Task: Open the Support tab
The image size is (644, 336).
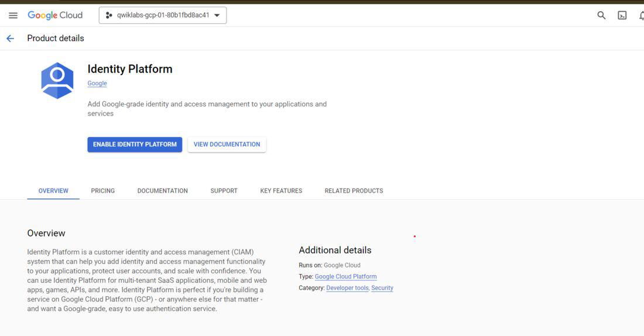Action: pos(224,191)
